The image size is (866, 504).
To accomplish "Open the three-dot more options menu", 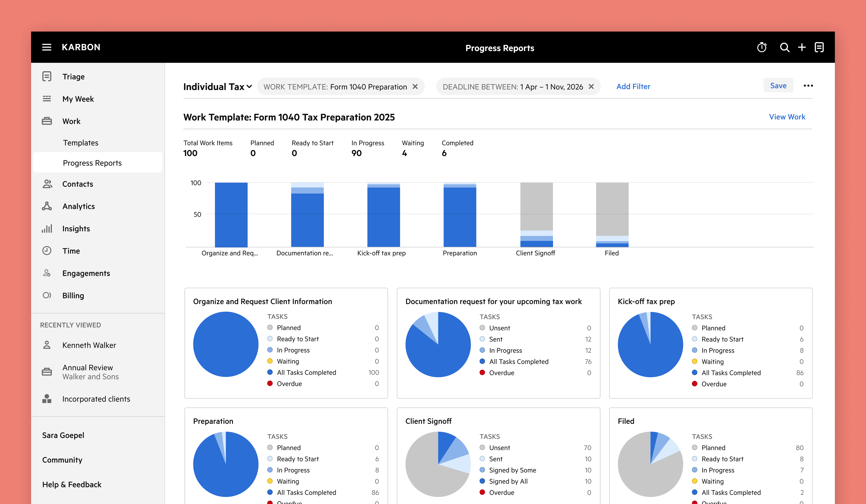I will (808, 86).
